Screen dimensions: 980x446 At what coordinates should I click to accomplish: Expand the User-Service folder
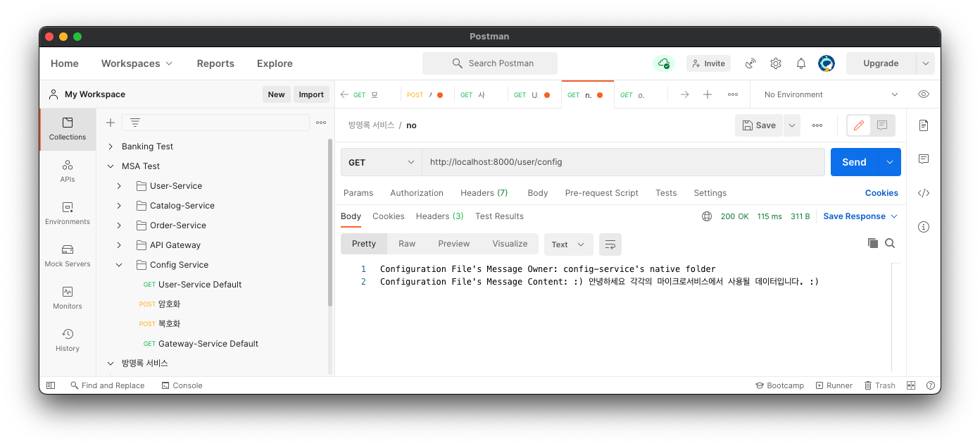coord(119,186)
